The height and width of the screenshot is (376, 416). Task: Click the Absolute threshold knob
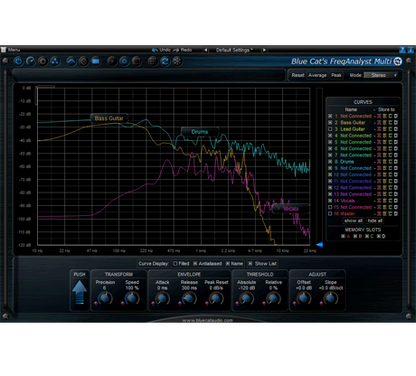click(x=246, y=298)
